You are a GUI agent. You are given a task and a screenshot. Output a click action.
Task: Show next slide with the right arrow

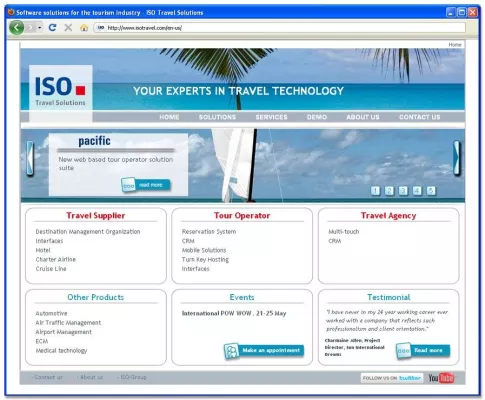pyautogui.click(x=457, y=158)
